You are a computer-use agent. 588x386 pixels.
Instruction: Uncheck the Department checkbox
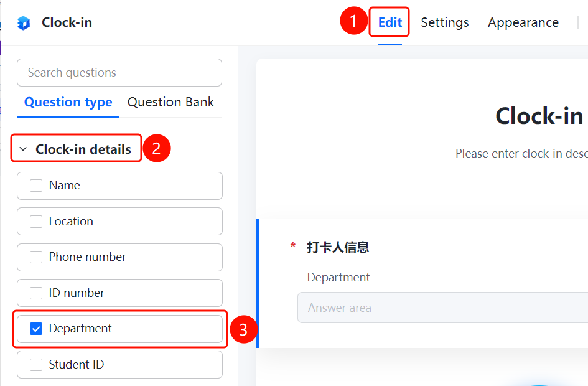pos(36,329)
